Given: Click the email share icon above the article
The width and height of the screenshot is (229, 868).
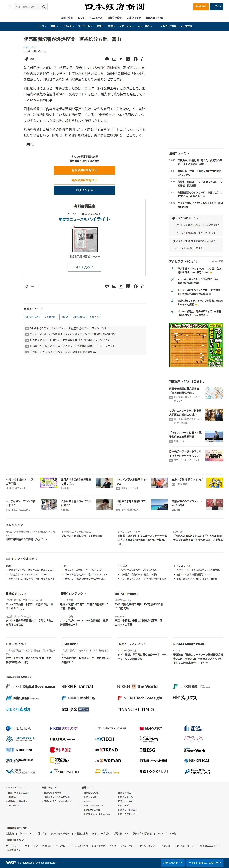Looking at the screenshot, I should coord(114,59).
